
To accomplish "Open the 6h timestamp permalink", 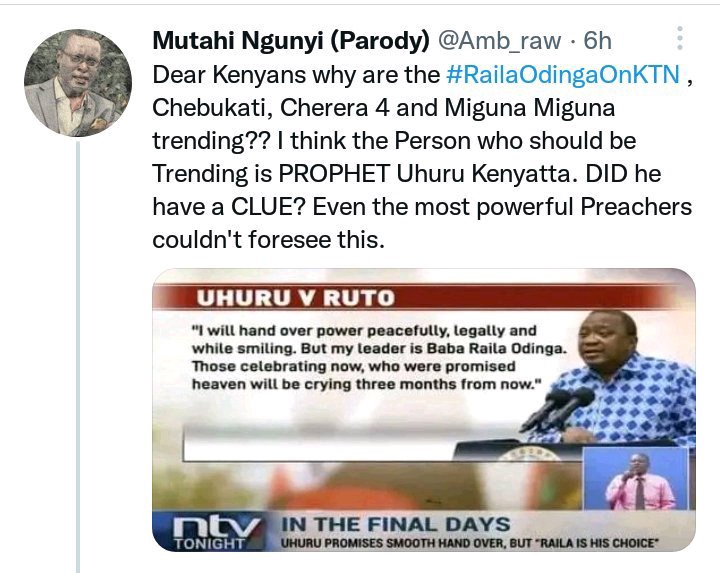I will [597, 41].
